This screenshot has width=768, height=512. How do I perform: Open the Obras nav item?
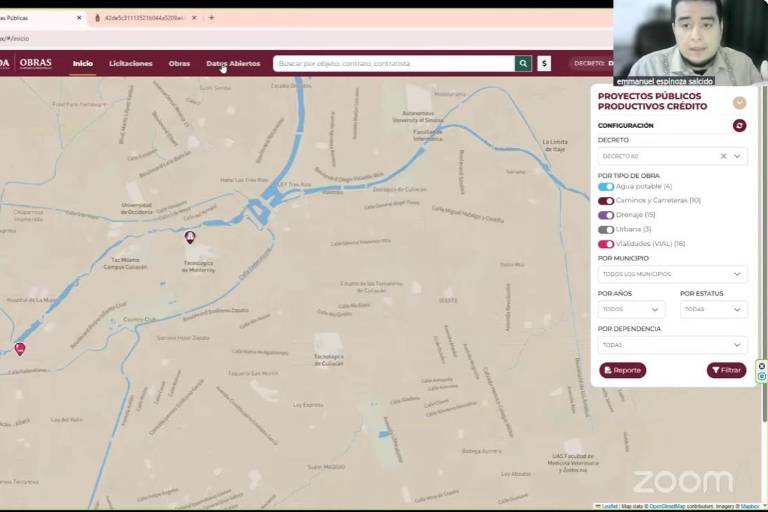coord(179,64)
